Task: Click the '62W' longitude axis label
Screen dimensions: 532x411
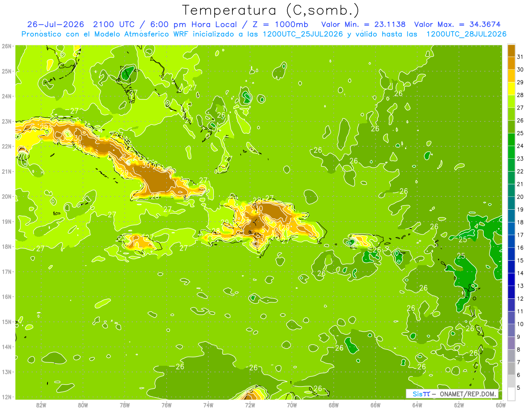Action: tap(459, 405)
